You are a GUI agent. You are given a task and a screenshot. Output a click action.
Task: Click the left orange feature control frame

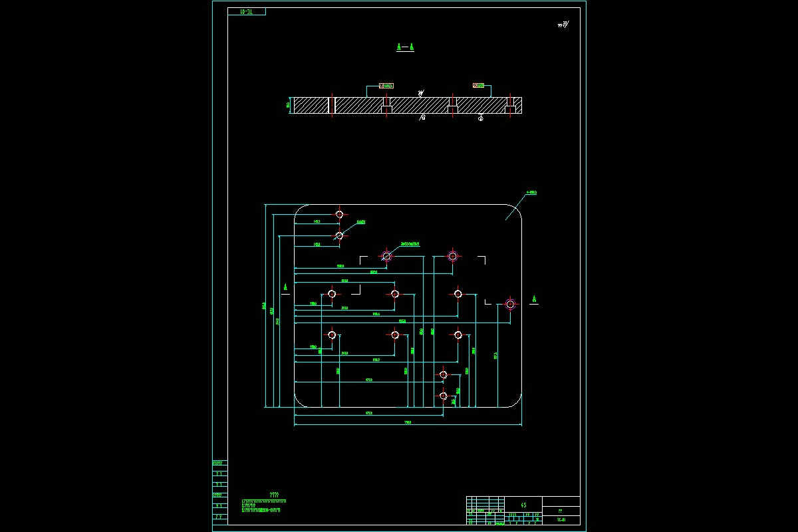[x=386, y=86]
